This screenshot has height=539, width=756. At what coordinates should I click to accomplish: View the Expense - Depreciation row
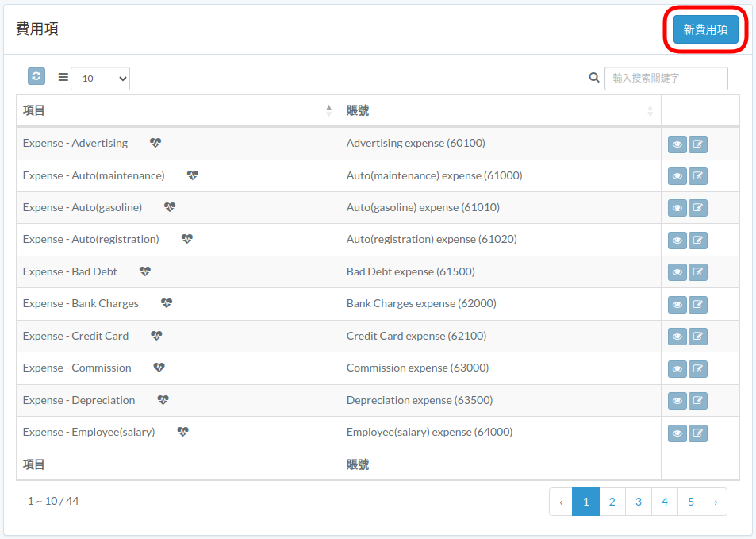pos(677,401)
